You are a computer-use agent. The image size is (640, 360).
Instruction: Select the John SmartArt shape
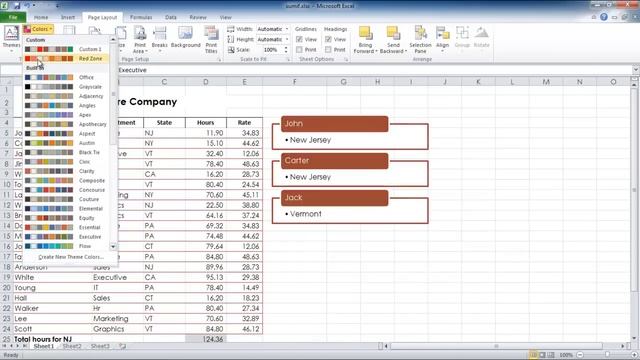point(334,124)
